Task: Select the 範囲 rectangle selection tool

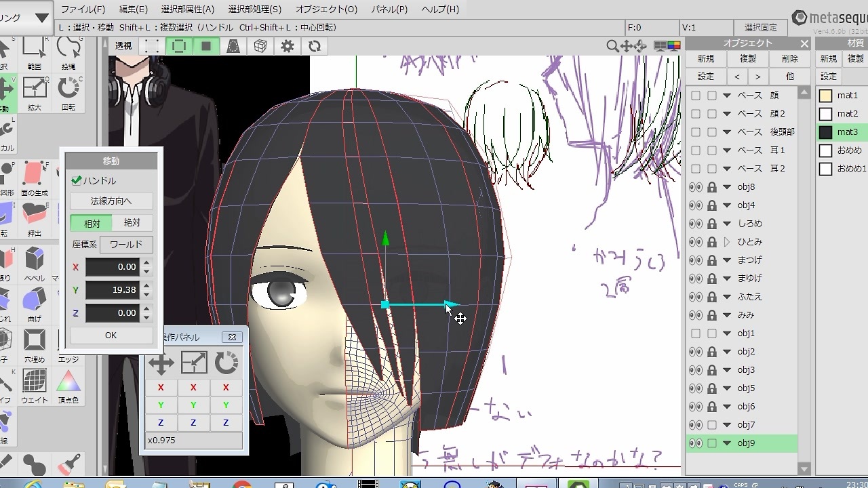Action: (35, 53)
